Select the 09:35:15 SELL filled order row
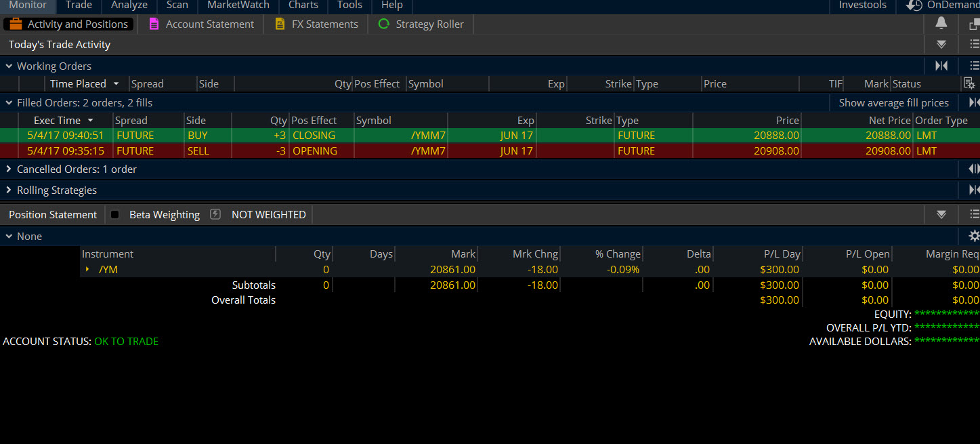980x444 pixels. (490, 150)
